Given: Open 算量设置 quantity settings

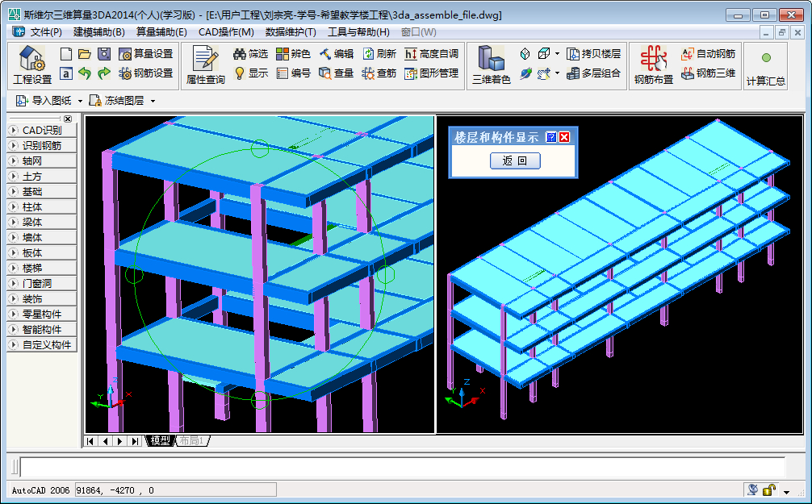Looking at the screenshot, I should pyautogui.click(x=145, y=54).
